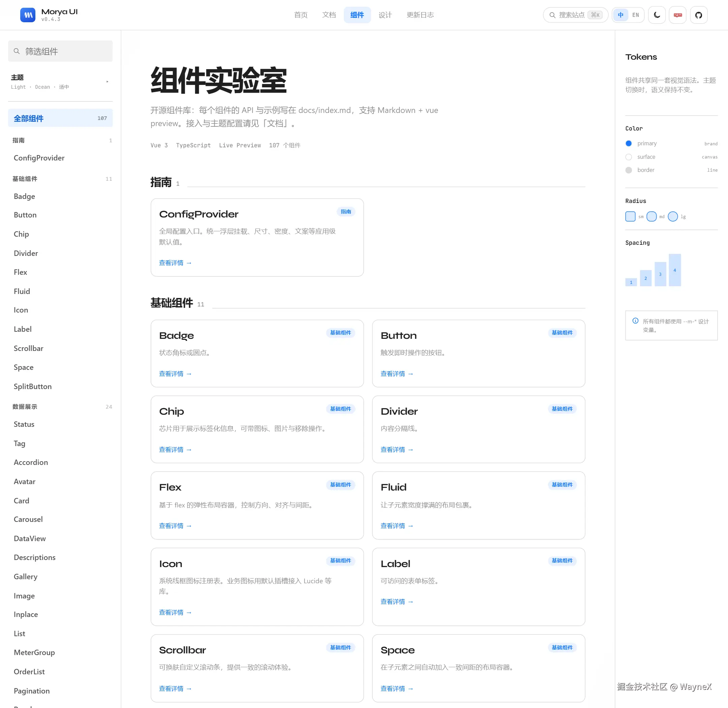Open 查看详情 link in Button card
The image size is (728, 708).
397,374
